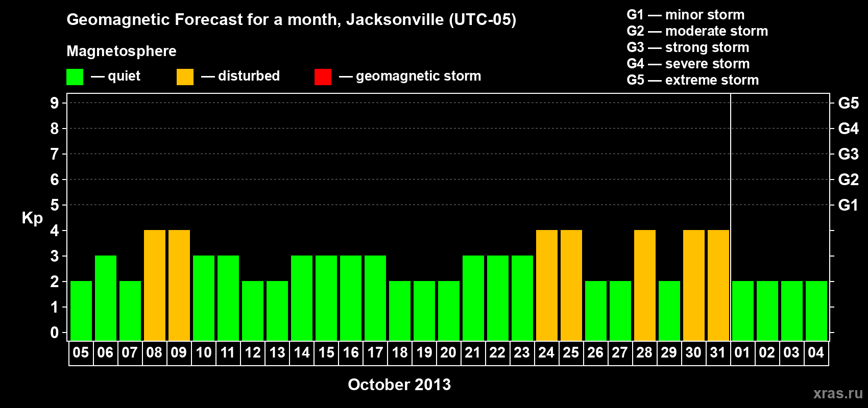Click the green quiet legend swatch

tap(75, 76)
